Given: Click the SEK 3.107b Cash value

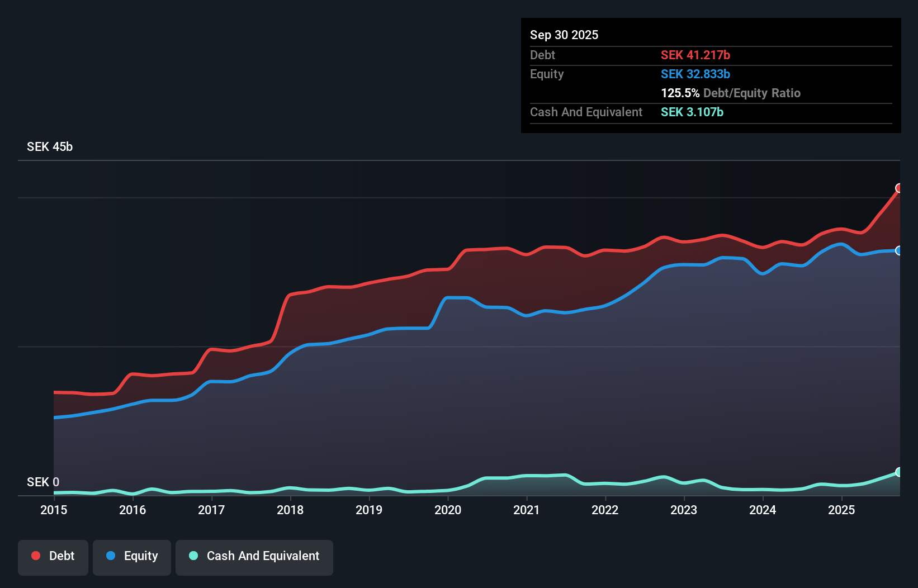Looking at the screenshot, I should coord(692,112).
